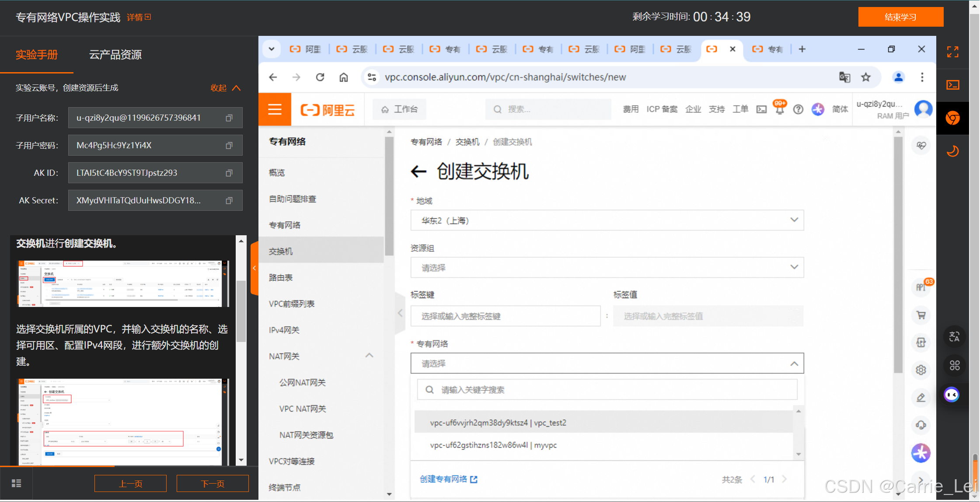
Task: Collapse the 专有网络 VPC selection dropdown
Action: click(607, 363)
